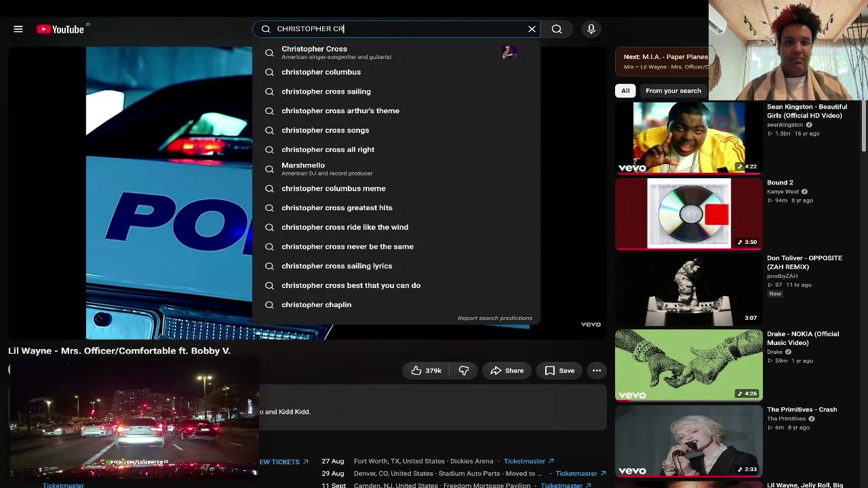Image resolution: width=868 pixels, height=488 pixels.
Task: Open the seankingston channel name
Action: [785, 125]
